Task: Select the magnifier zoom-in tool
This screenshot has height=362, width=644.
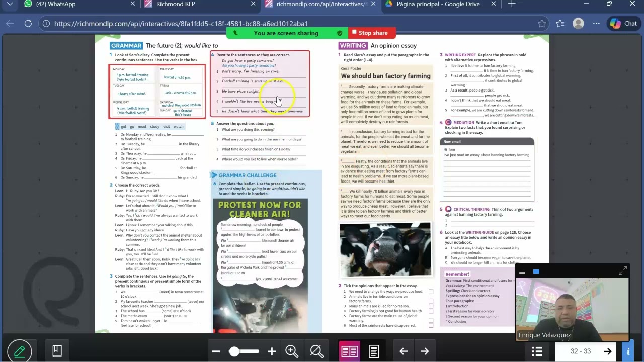Action: (292, 351)
